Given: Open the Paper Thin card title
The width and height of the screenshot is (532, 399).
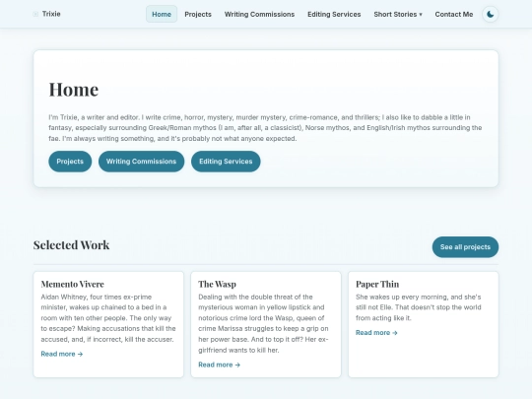Looking at the screenshot, I should [x=377, y=284].
